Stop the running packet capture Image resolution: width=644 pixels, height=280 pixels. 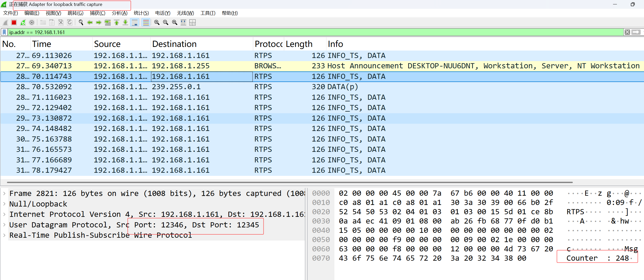(x=14, y=23)
